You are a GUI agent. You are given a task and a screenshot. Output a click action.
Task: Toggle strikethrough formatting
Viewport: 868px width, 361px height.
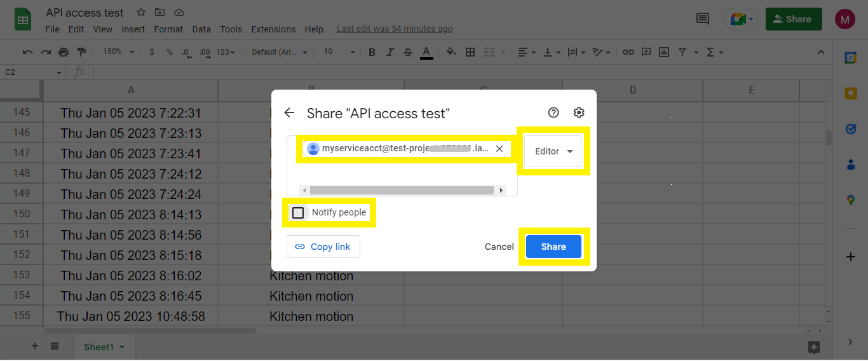[408, 52]
